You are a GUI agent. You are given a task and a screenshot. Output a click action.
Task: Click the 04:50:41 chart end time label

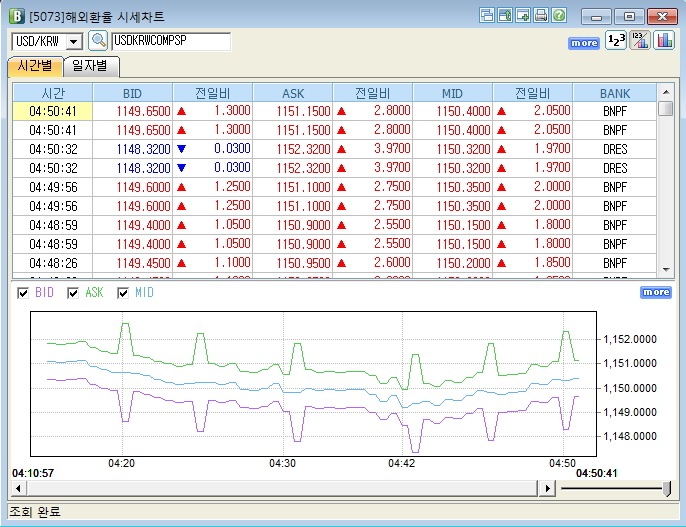click(x=596, y=473)
